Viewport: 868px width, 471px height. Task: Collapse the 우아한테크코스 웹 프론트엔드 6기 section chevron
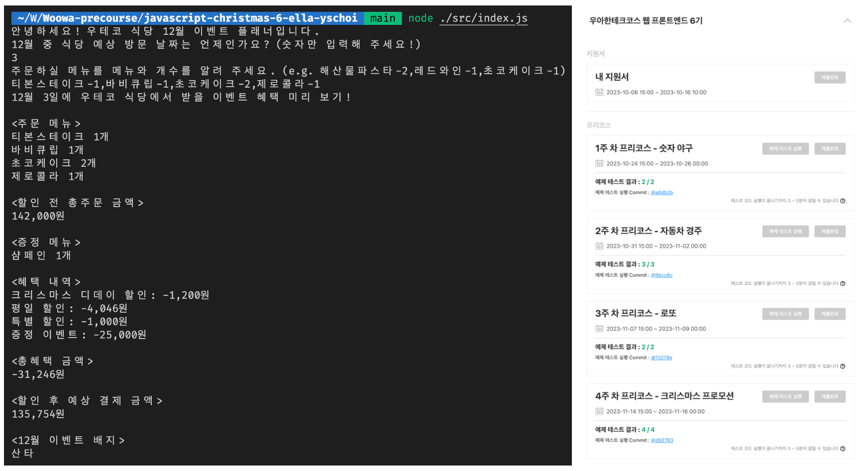(x=847, y=21)
